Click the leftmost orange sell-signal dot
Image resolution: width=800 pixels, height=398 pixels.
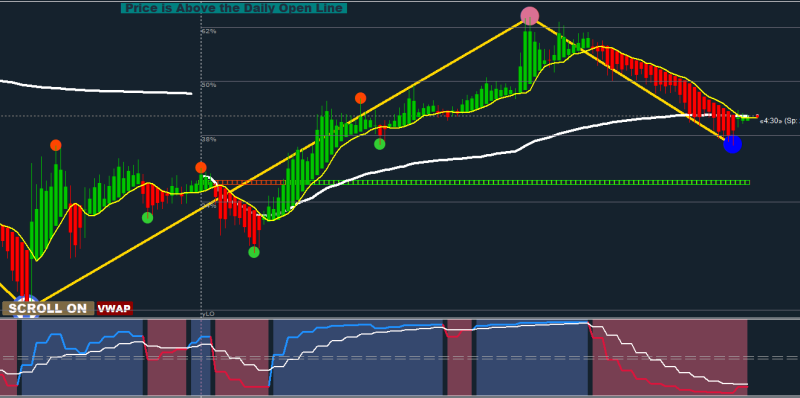point(56,145)
